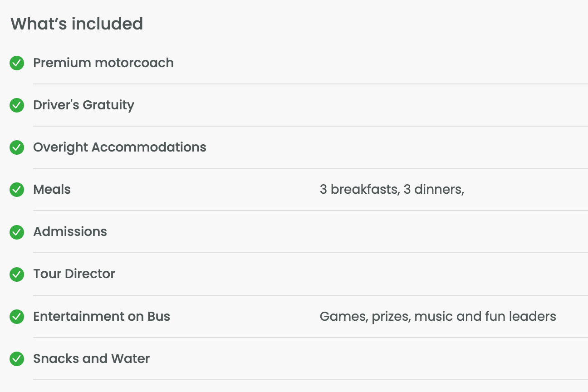Click the green check beside Overight Accommodations

(17, 147)
